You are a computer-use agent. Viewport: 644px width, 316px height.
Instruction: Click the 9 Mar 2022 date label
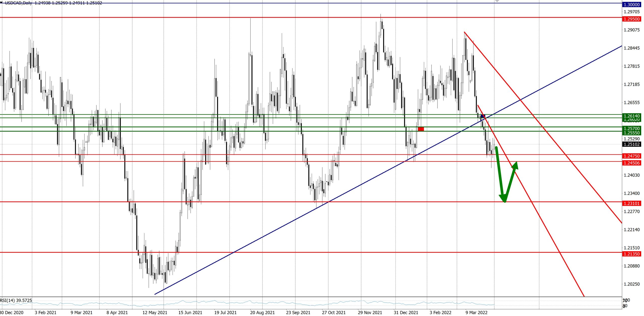click(476, 312)
